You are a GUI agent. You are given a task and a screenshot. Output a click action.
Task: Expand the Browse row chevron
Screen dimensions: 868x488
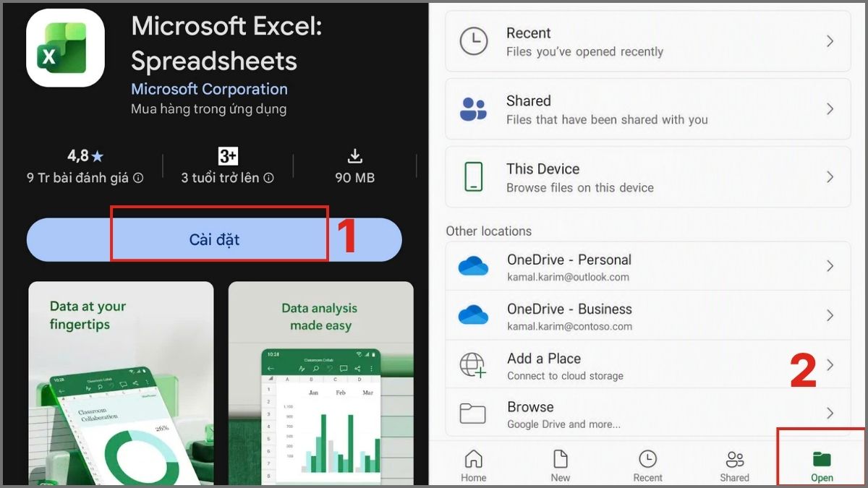point(830,414)
